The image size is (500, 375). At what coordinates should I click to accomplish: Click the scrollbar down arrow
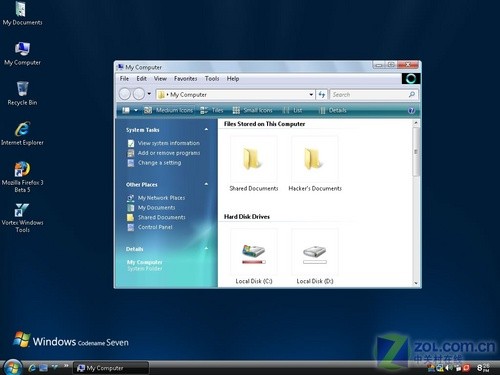pyautogui.click(x=416, y=283)
